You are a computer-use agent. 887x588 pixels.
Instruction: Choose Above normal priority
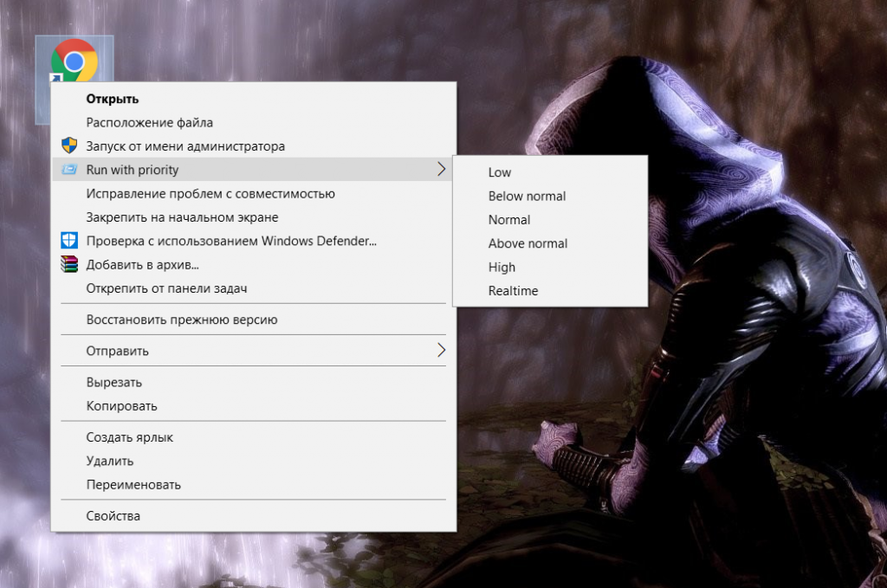pos(528,243)
